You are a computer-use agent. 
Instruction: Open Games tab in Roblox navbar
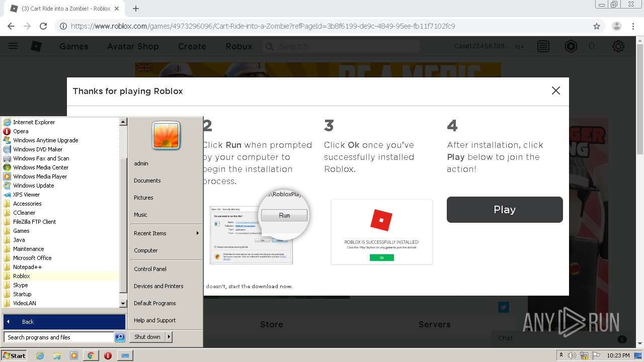point(74,46)
